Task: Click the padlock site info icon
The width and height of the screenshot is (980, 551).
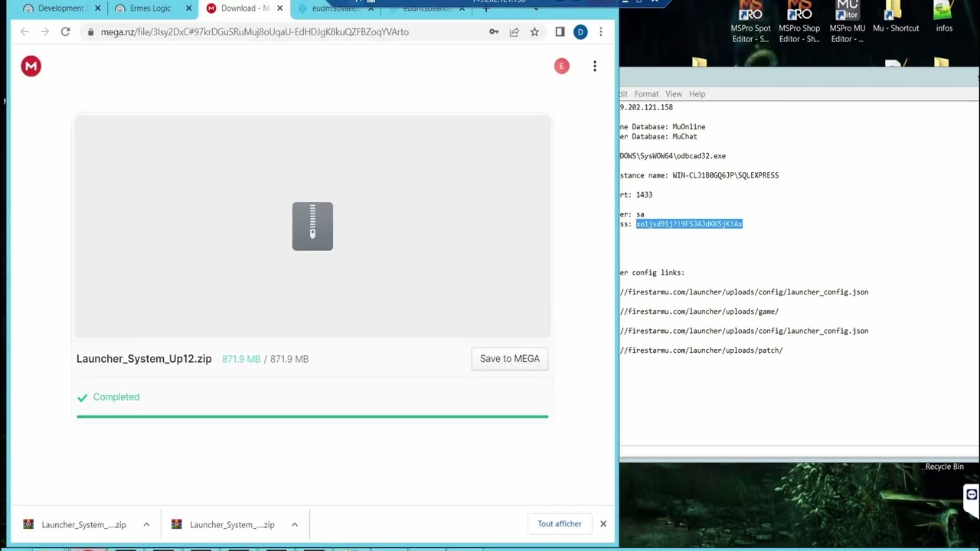Action: [90, 32]
